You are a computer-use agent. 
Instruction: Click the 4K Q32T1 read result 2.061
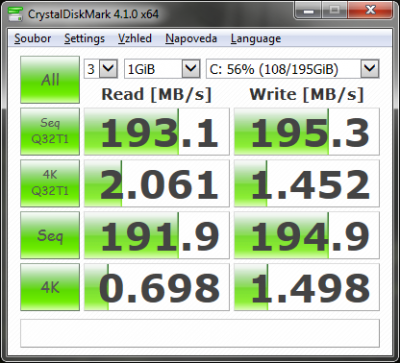[157, 183]
